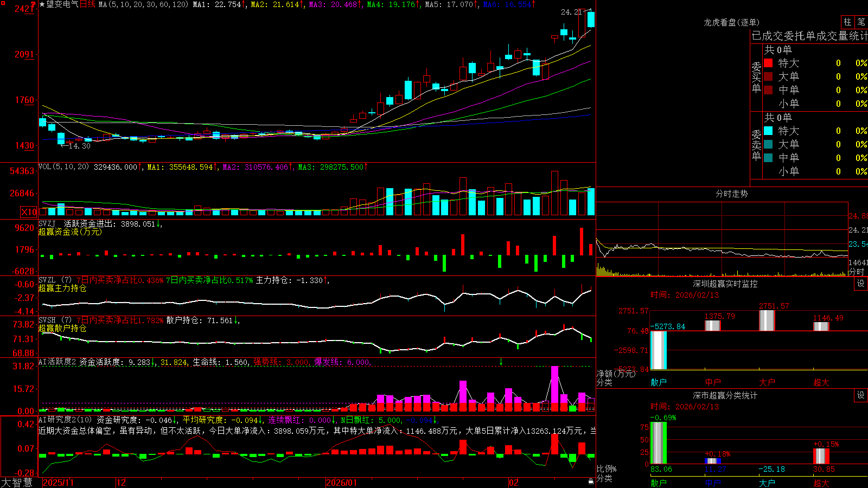Screen dimensions: 868x488
Task: Click the 深圳超赢实时监控 panel title
Action: [x=725, y=284]
